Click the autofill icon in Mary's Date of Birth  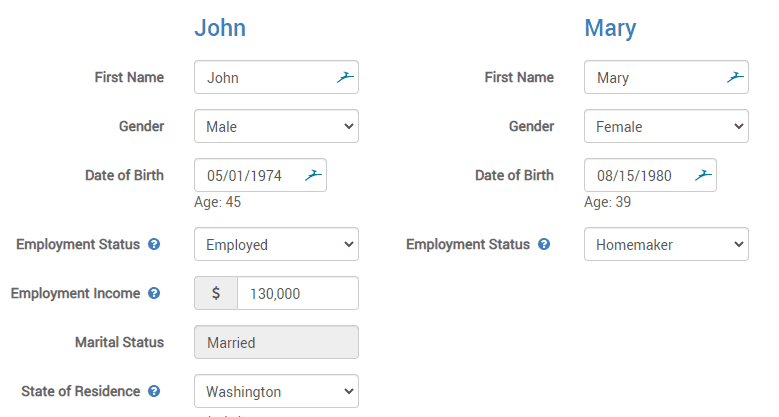point(703,175)
